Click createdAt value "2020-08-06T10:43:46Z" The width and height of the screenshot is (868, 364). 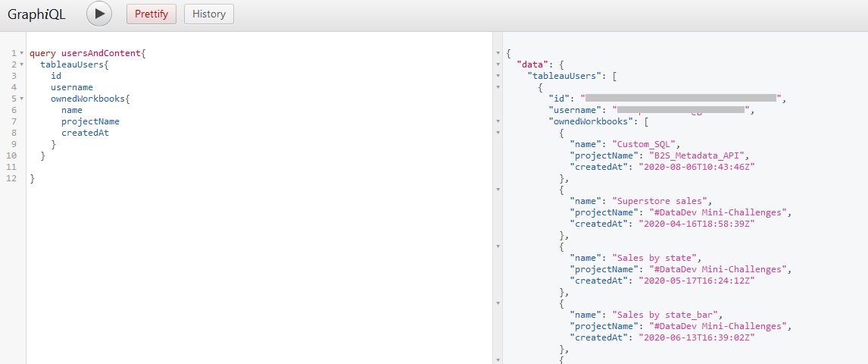click(697, 167)
